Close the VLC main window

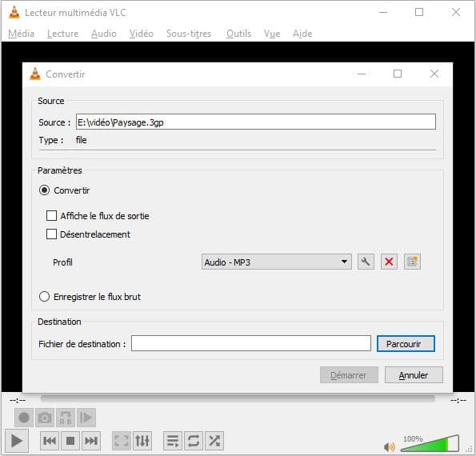(456, 13)
